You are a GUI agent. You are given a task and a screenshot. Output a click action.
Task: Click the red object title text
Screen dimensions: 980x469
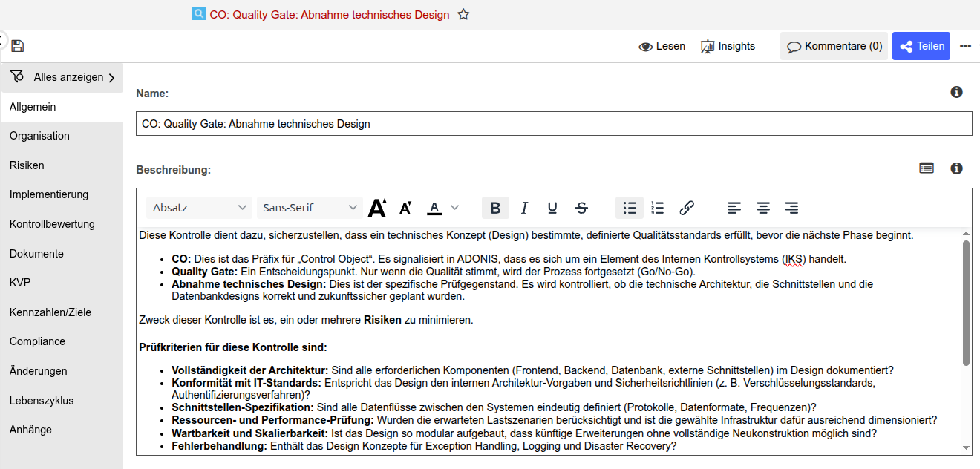pyautogui.click(x=330, y=15)
